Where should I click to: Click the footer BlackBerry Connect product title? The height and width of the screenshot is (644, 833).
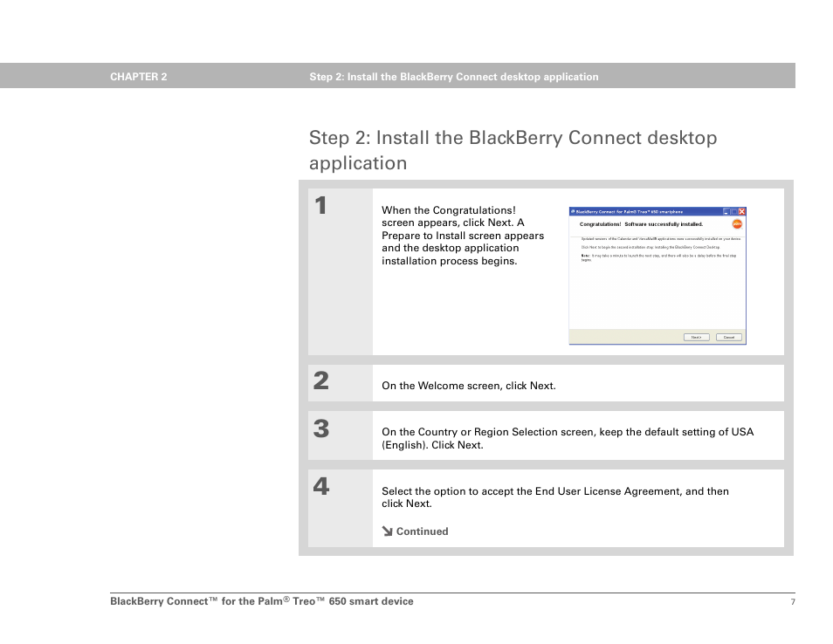(261, 601)
